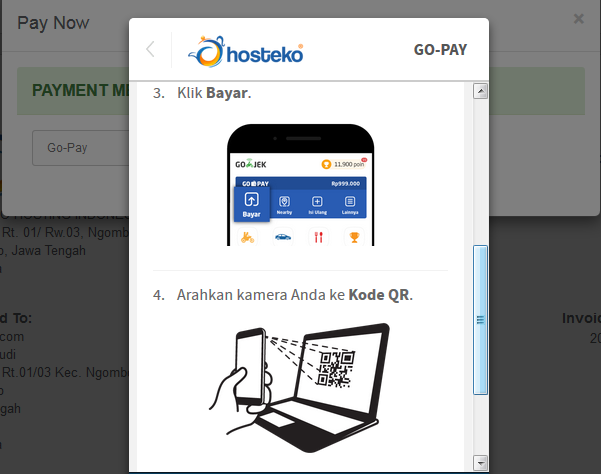The width and height of the screenshot is (601, 474).
Task: Click the trophy icon in the phone mockup
Action: click(x=354, y=237)
